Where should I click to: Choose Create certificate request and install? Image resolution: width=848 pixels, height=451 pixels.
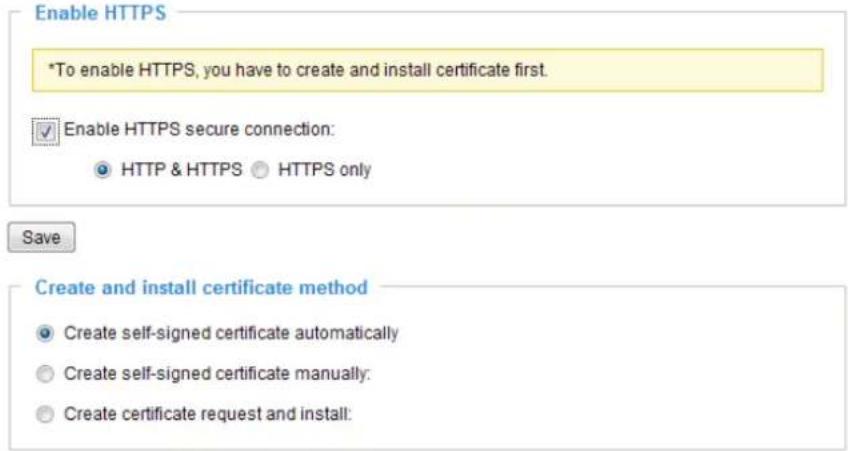45,414
